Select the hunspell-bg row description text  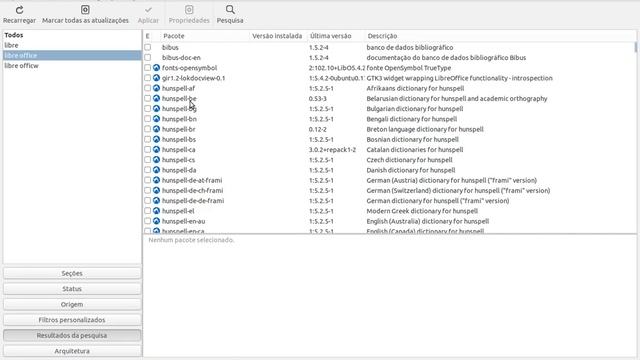pos(415,109)
